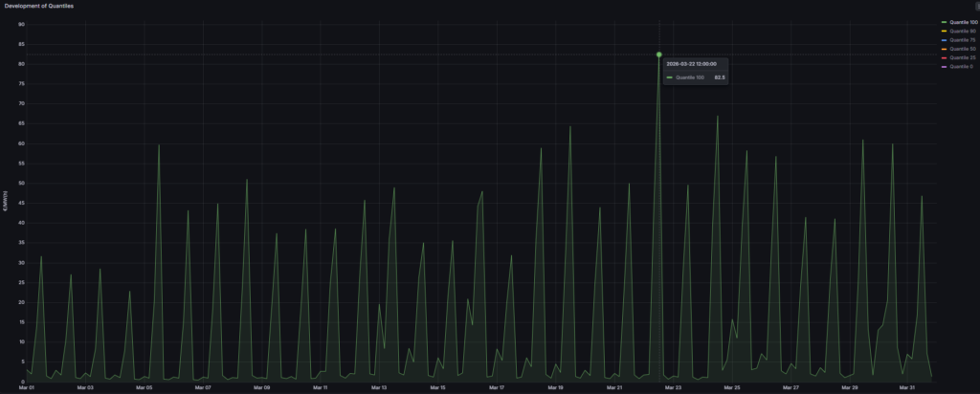Click the red Quantile 25 color swatch
980x394 pixels.
pyautogui.click(x=944, y=57)
